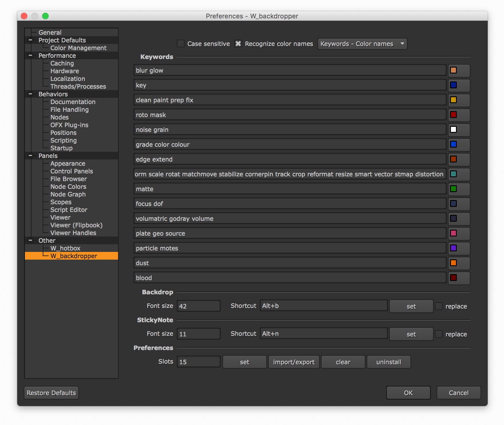Enable the Case sensitive checkbox

(x=181, y=44)
